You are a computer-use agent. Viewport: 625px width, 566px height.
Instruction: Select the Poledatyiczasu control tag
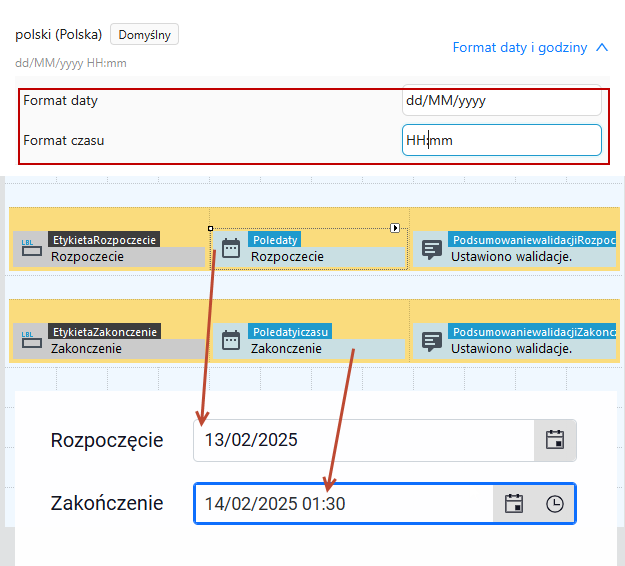[x=290, y=332]
